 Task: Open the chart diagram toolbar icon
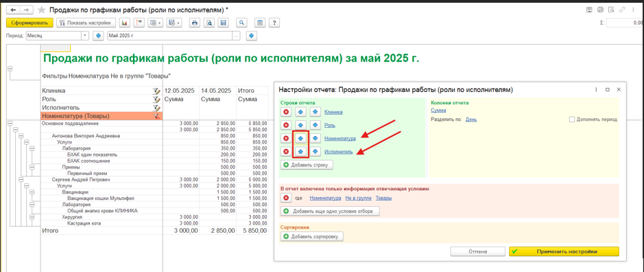(x=125, y=23)
